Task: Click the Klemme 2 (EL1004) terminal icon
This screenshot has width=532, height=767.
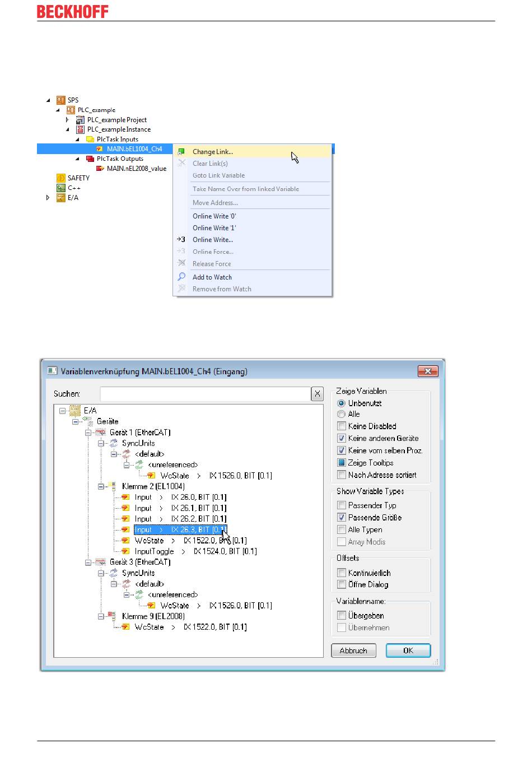Action: tap(113, 486)
